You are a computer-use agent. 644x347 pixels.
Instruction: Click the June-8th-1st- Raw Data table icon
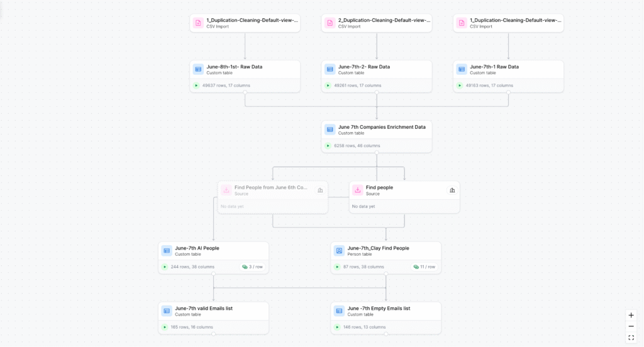198,69
